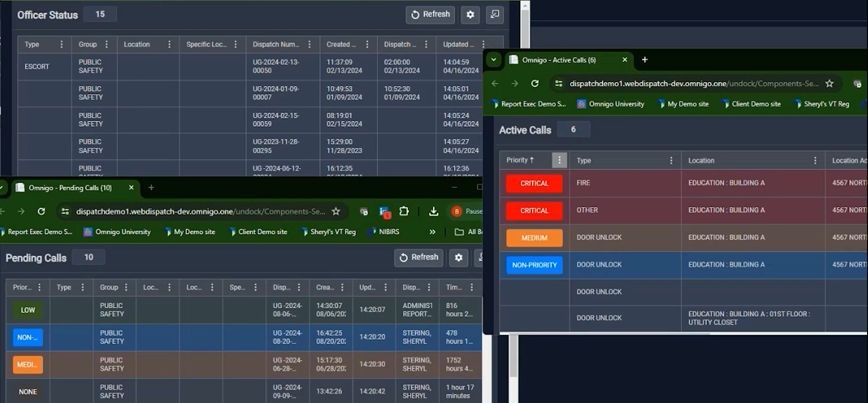
Task: Open Type column menu in Active Calls
Action: click(671, 160)
